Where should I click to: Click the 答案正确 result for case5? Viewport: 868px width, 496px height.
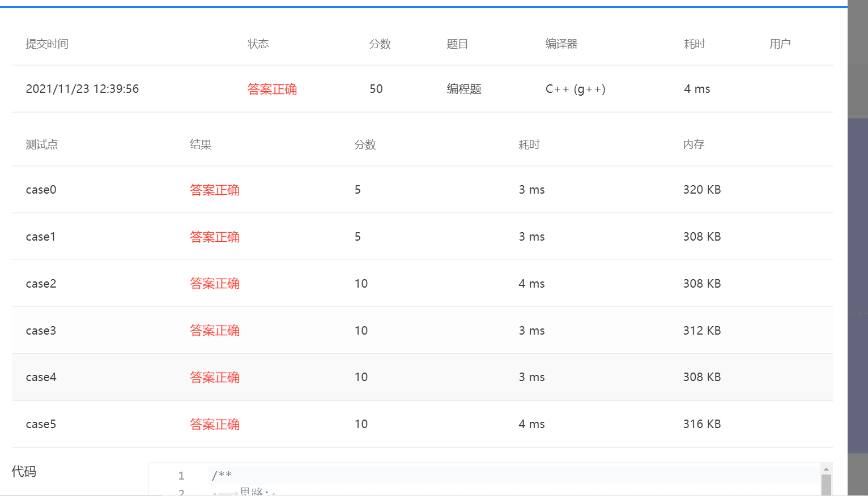coord(215,424)
